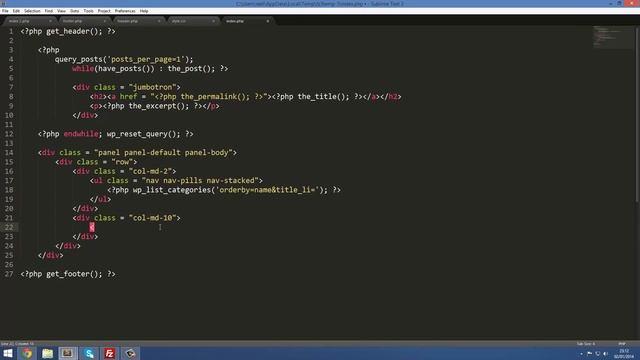Minimize the Sublime Text window

tap(611, 3)
